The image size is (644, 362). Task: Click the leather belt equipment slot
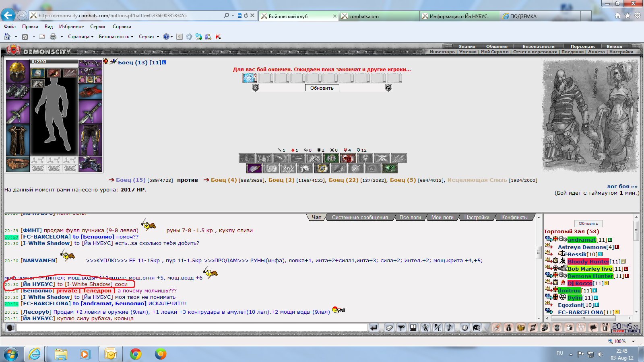click(x=18, y=165)
